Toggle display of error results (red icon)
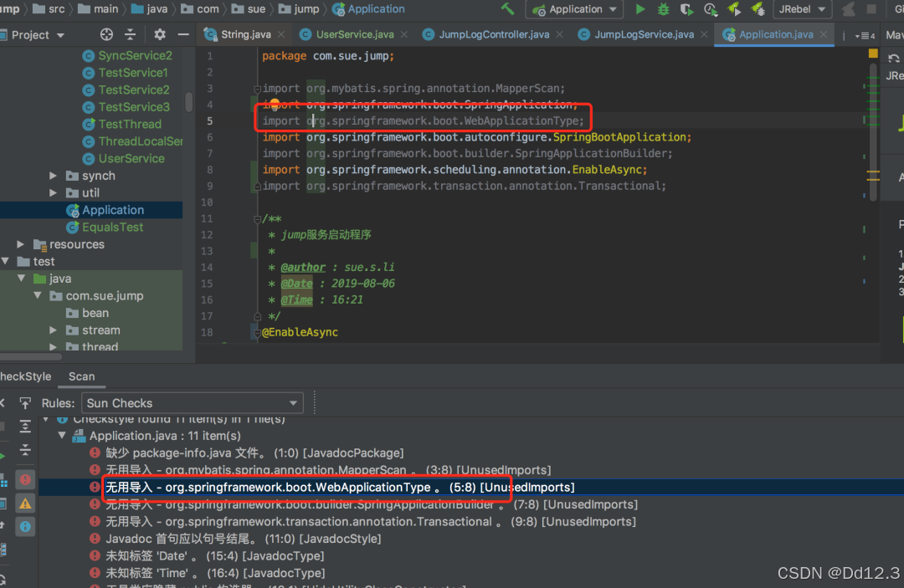Viewport: 904px width, 588px height. [25, 479]
